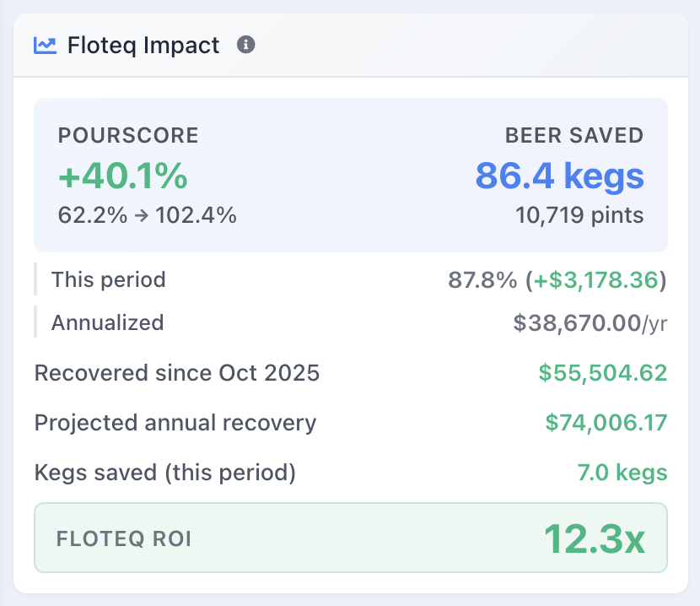Image resolution: width=700 pixels, height=606 pixels.
Task: Click the $55,504.62 recovered amount
Action: 603,373
